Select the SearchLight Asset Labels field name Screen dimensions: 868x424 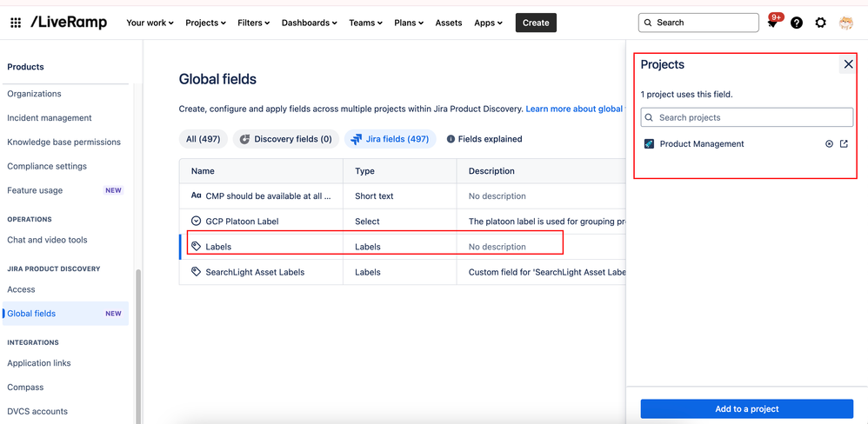click(255, 272)
